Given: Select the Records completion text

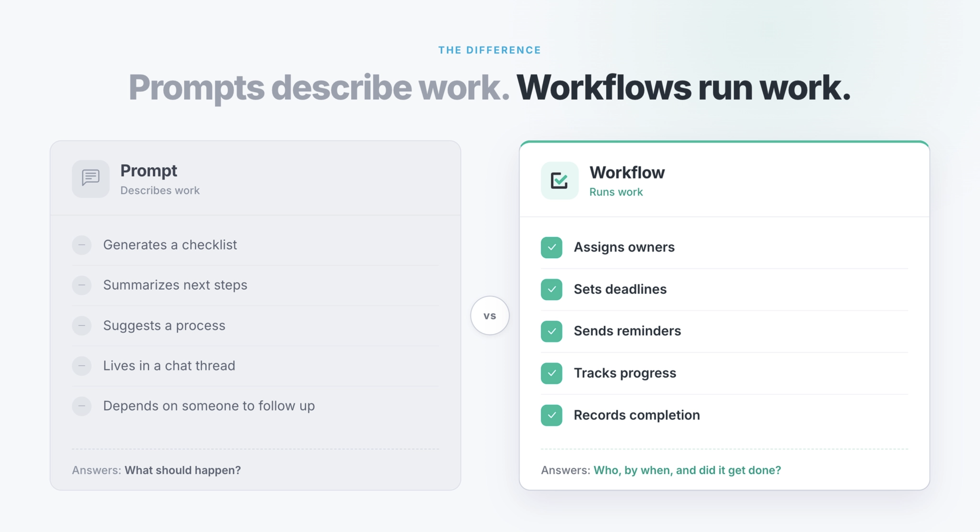Looking at the screenshot, I should point(637,415).
